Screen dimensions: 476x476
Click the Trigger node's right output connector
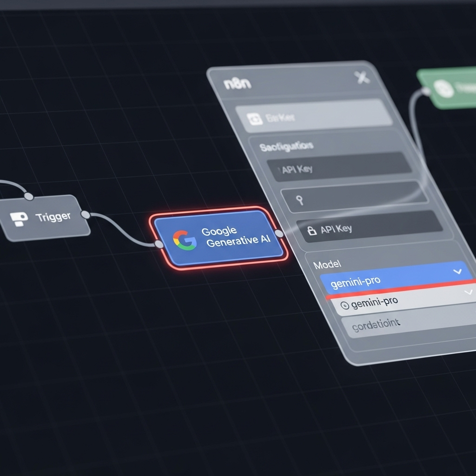click(86, 215)
